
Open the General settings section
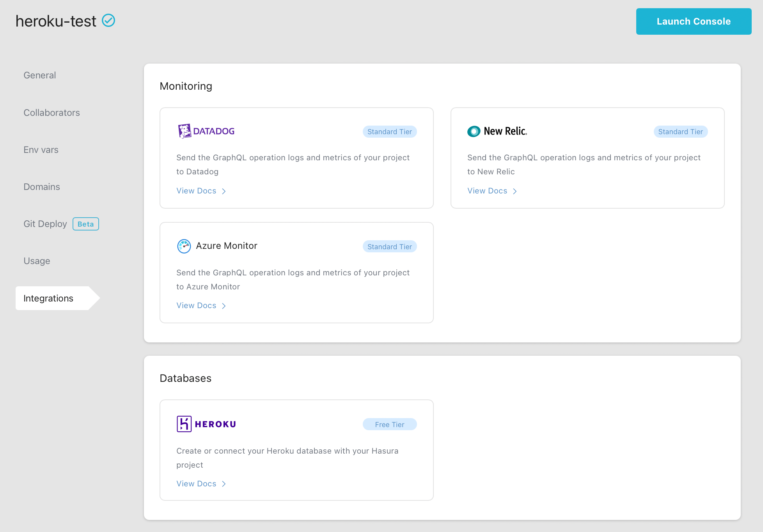(39, 75)
